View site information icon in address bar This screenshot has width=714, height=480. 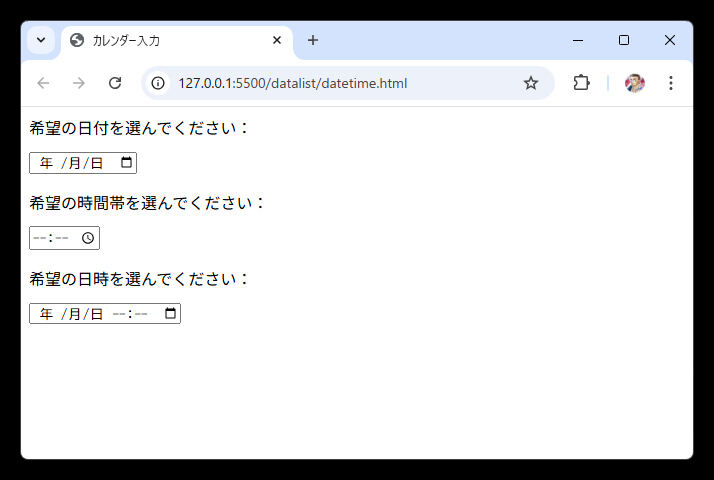pos(158,83)
